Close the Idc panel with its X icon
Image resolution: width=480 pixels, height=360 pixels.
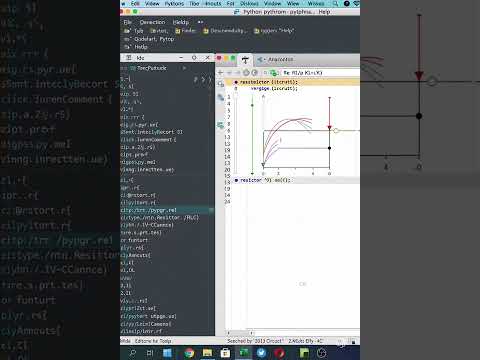click(208, 58)
